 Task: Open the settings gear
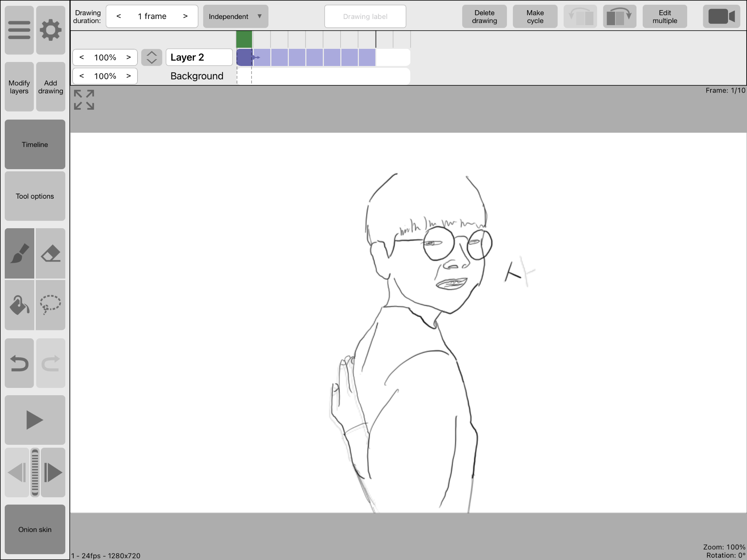[51, 30]
